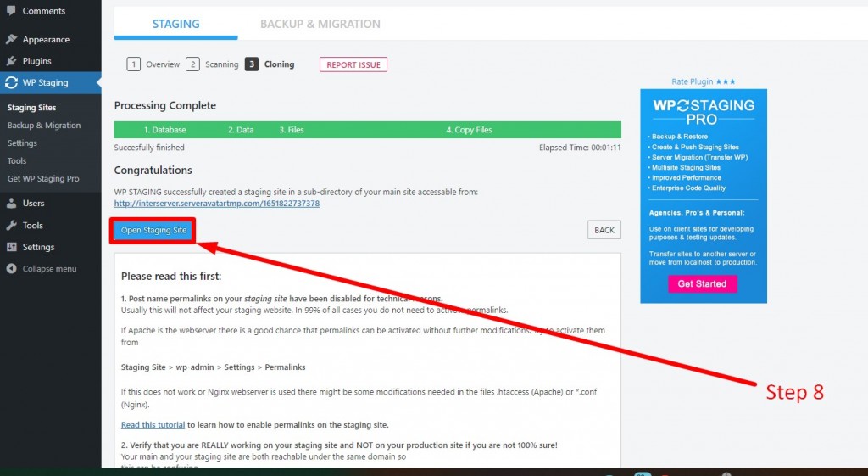Viewport: 868px width, 476px height.
Task: Click Get Started in the Pro banner
Action: click(701, 283)
